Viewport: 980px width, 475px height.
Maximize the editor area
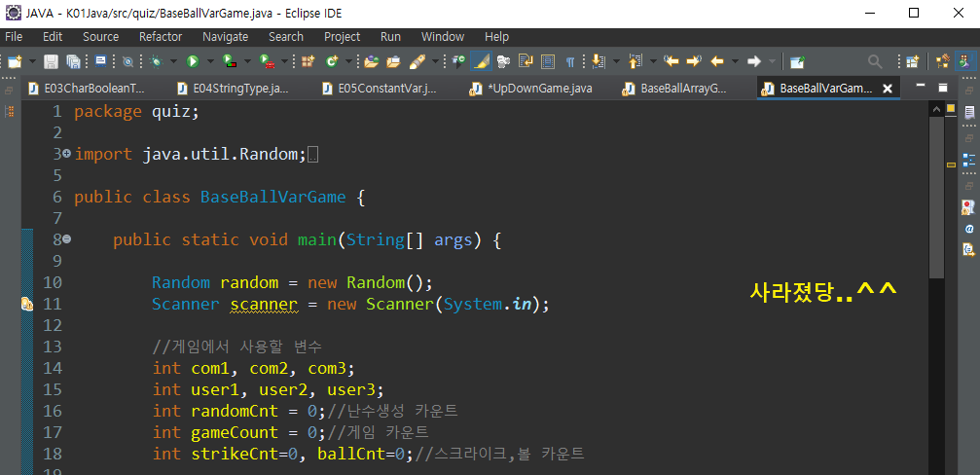942,87
